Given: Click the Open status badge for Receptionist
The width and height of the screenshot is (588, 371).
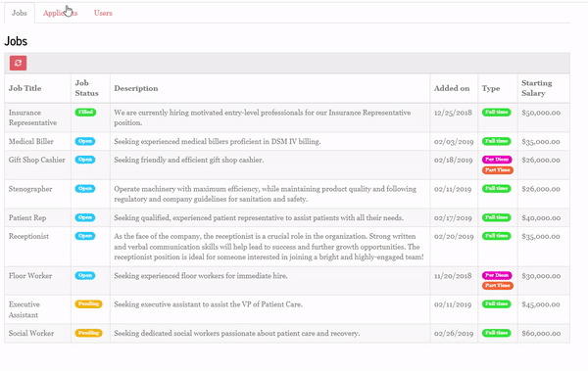Looking at the screenshot, I should point(85,236).
